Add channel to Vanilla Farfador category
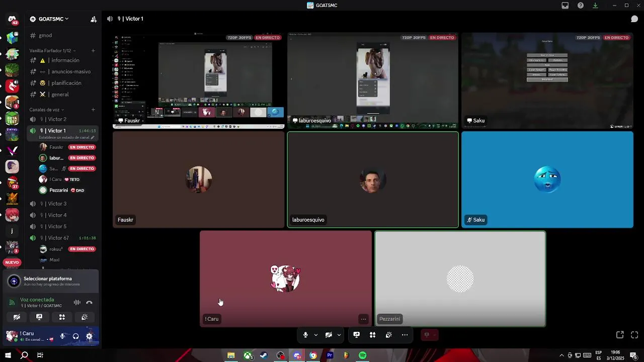 (93, 51)
